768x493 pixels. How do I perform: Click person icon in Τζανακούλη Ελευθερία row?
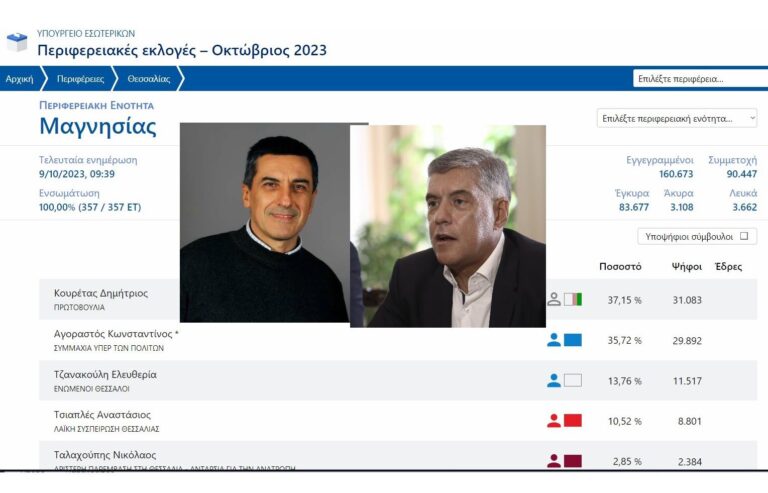pos(554,380)
